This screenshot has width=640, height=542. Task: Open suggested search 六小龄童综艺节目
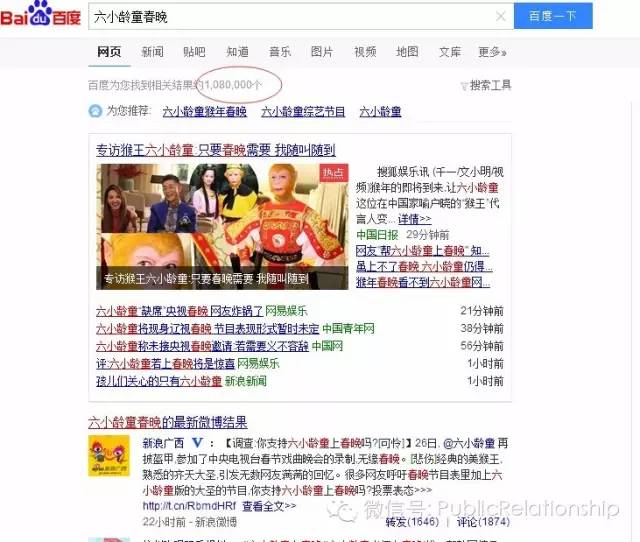303,111
